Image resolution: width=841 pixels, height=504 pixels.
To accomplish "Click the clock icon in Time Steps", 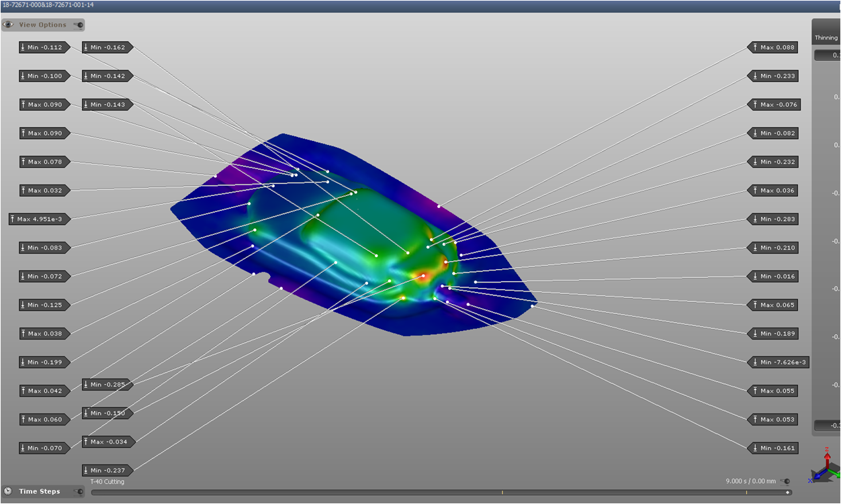I will (9, 491).
